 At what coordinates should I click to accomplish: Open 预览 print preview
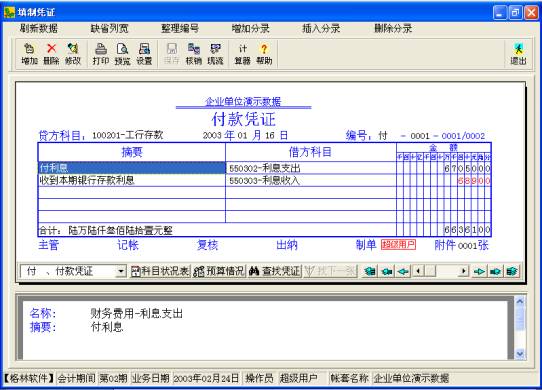122,54
